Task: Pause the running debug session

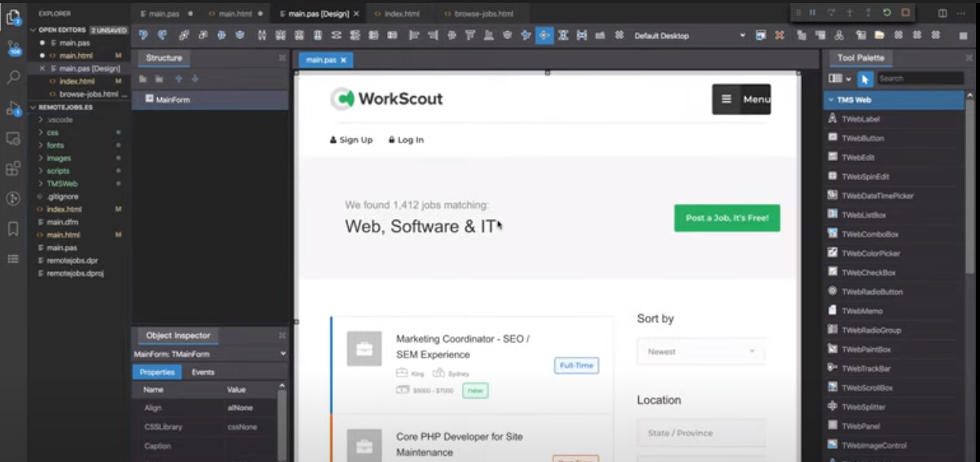Action: pos(813,13)
